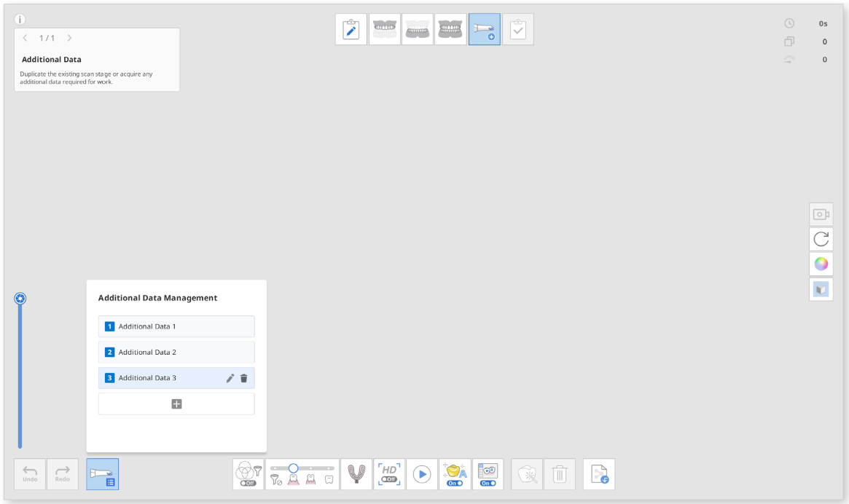Viewport: 849px width, 504px height.
Task: Select Additional Data 2 entry
Action: (176, 352)
